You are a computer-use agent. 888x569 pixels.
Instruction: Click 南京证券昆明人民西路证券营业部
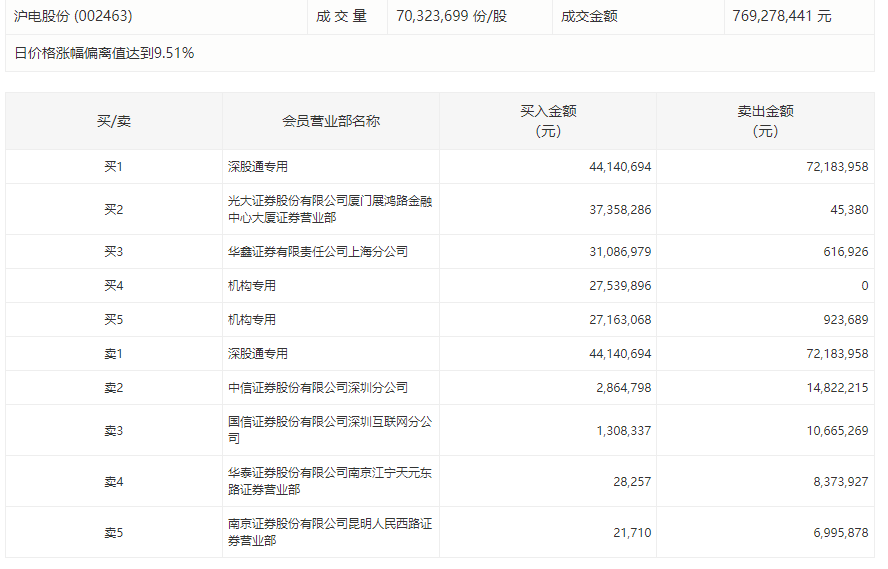click(x=330, y=532)
